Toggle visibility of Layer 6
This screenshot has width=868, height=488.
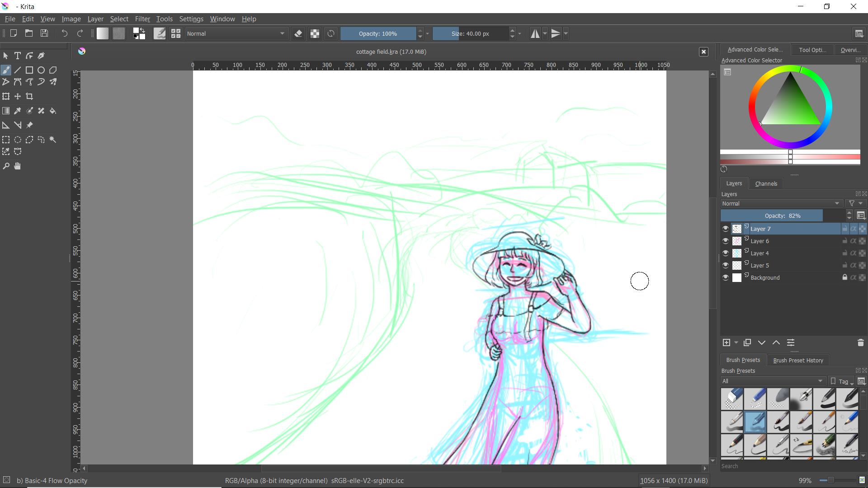pyautogui.click(x=726, y=241)
